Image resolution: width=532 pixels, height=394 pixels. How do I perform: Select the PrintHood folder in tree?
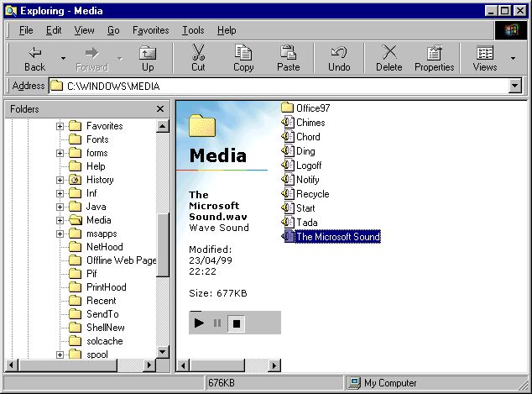click(x=97, y=287)
